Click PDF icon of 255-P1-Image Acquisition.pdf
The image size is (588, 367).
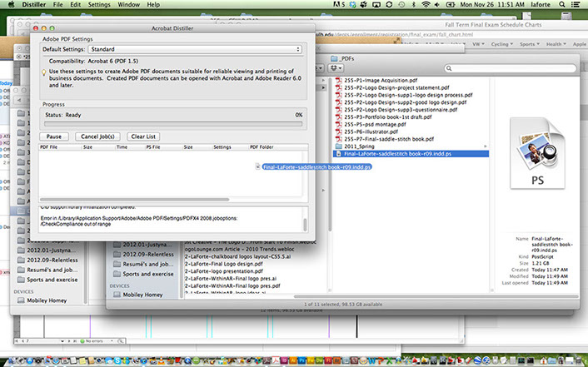point(339,80)
